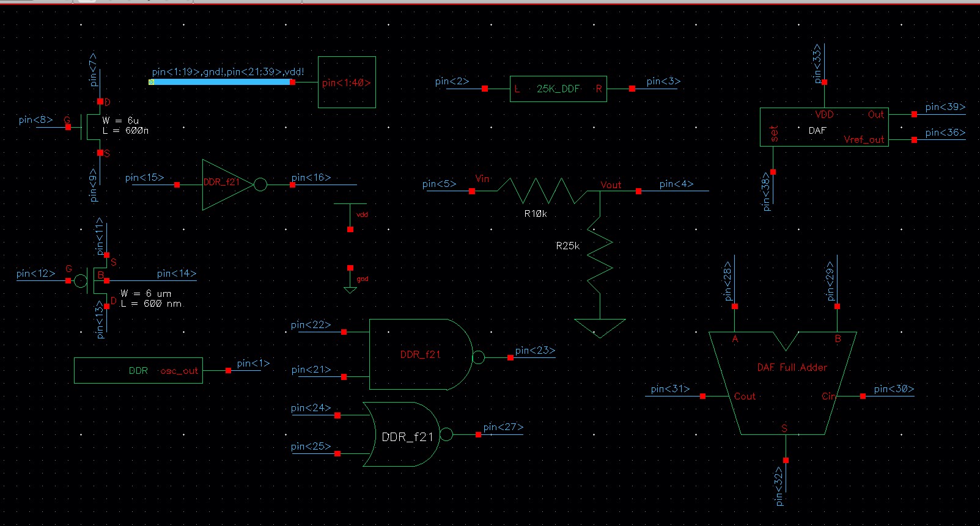Viewport: 980px width, 526px height.
Task: Click the gnd ground symbol
Action: coord(350,280)
